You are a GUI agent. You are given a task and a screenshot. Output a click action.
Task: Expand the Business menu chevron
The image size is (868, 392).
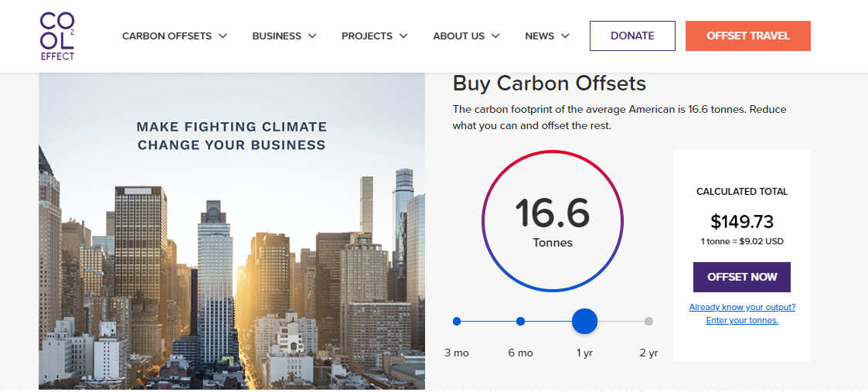click(312, 36)
